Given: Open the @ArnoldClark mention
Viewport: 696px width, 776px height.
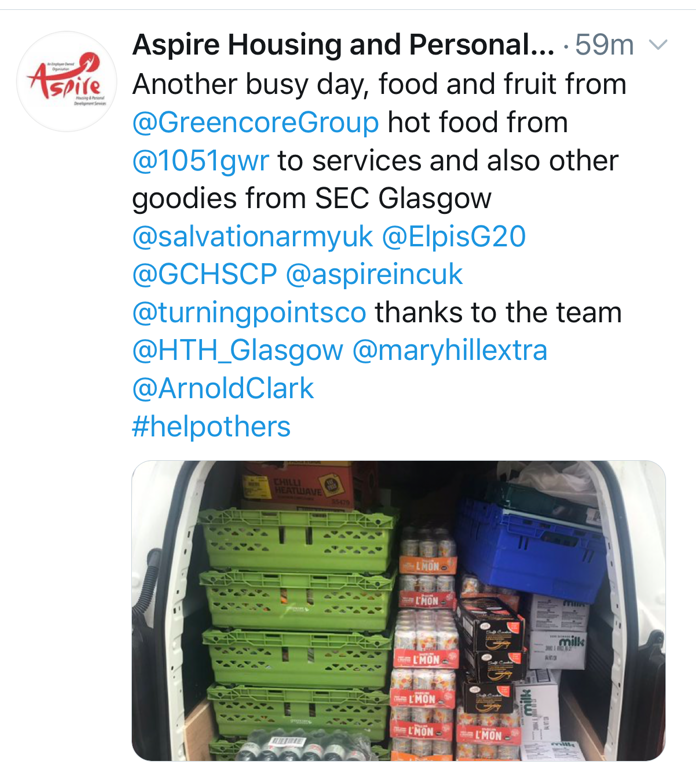Looking at the screenshot, I should [223, 388].
